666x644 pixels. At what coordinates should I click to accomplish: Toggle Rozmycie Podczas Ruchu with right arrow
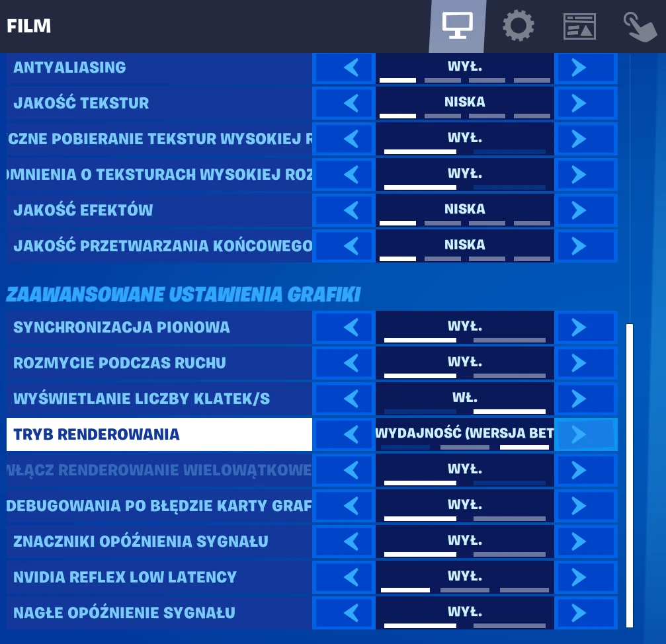tap(586, 363)
